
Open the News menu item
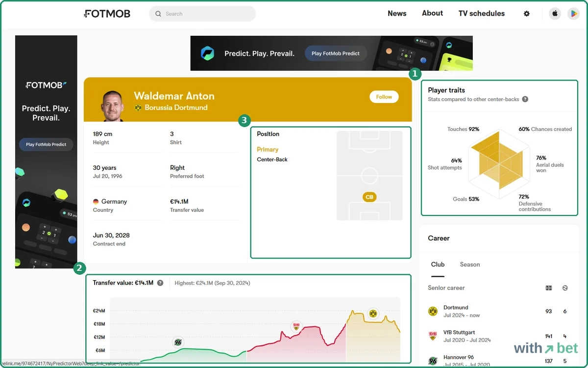[397, 14]
